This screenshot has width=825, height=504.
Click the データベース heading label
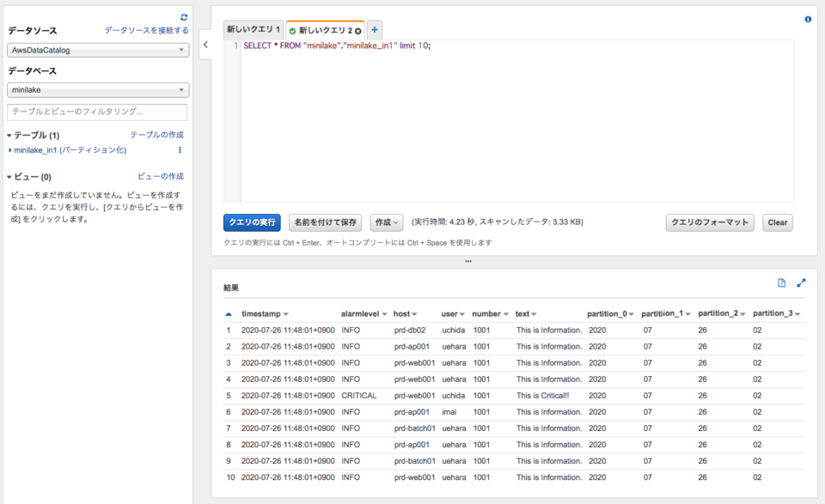coord(32,71)
